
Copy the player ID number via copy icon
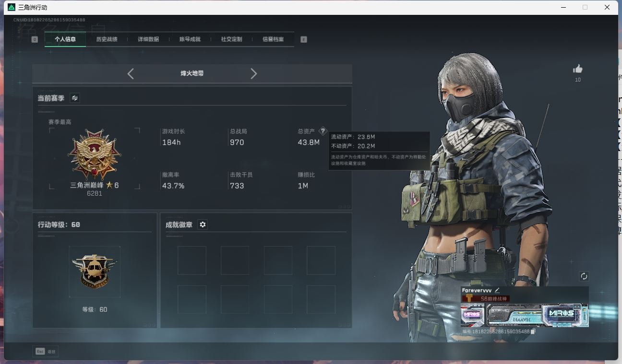pyautogui.click(x=533, y=331)
